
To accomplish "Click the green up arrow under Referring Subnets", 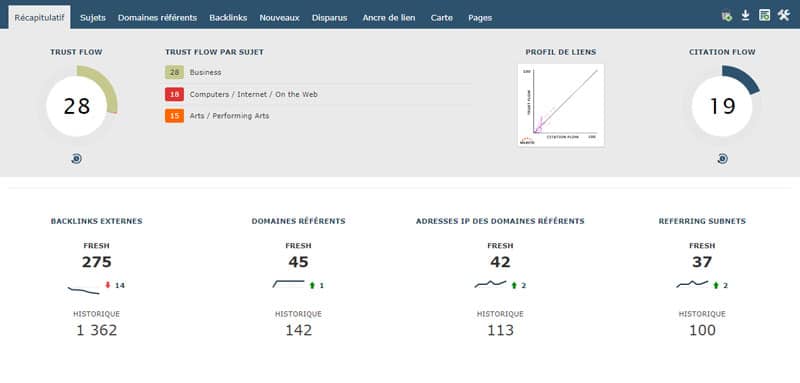I will tap(716, 285).
